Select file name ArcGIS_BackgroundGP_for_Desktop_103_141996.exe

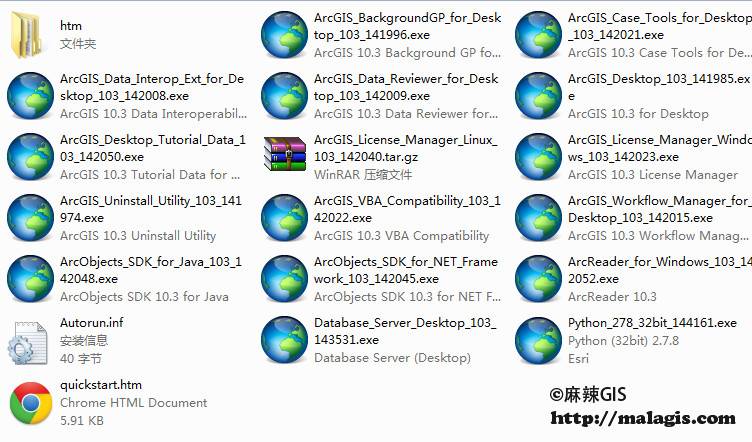pyautogui.click(x=407, y=26)
